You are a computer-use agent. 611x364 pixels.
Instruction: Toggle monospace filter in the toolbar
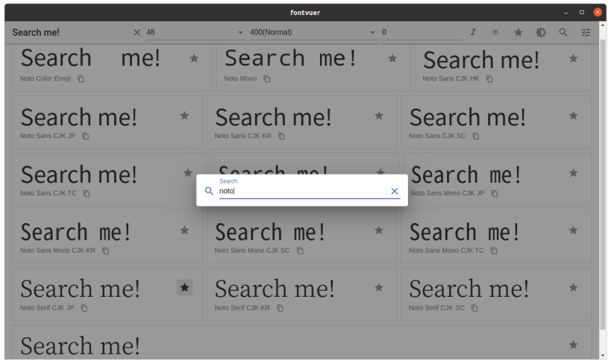495,32
